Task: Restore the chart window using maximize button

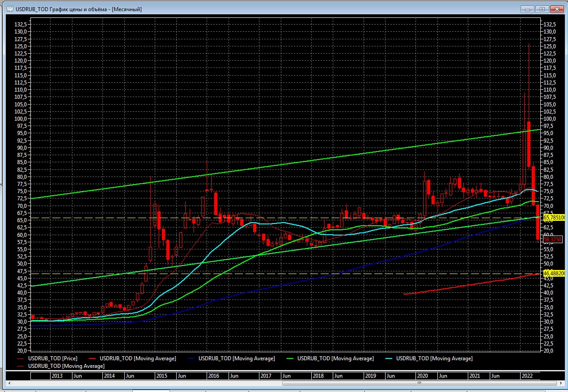Action: (542, 9)
